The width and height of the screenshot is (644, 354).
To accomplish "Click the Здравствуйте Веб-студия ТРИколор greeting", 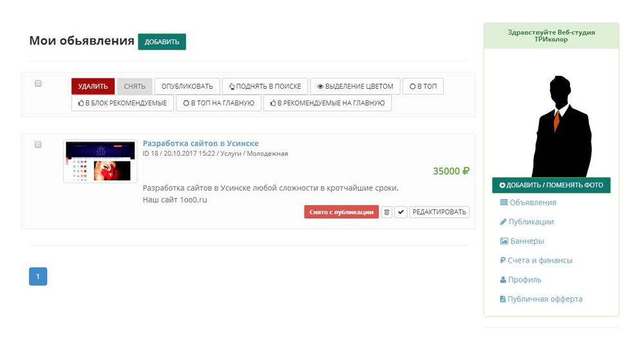I will point(551,36).
